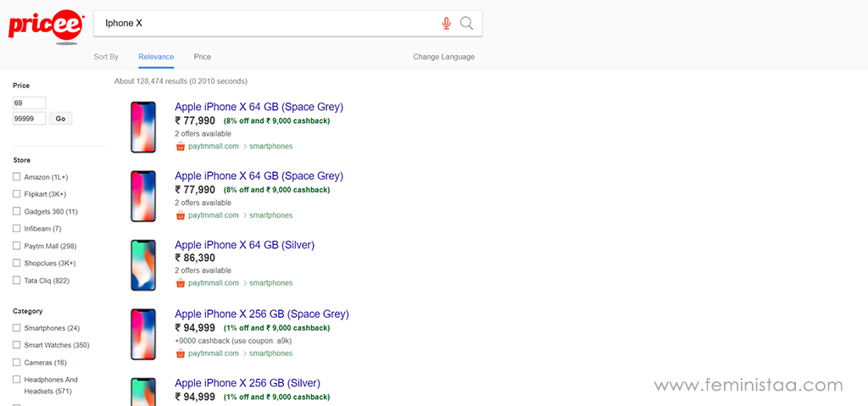
Task: Check the Amazon store filter
Action: 17,177
